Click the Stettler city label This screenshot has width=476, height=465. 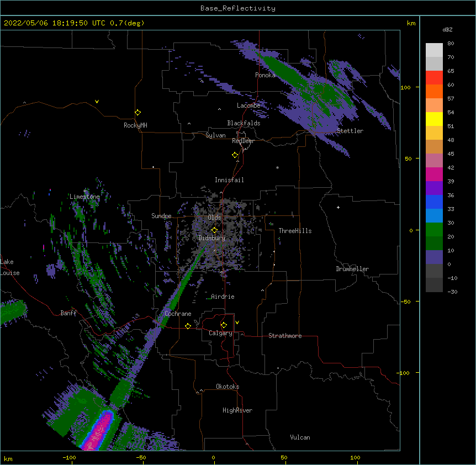[x=350, y=131]
